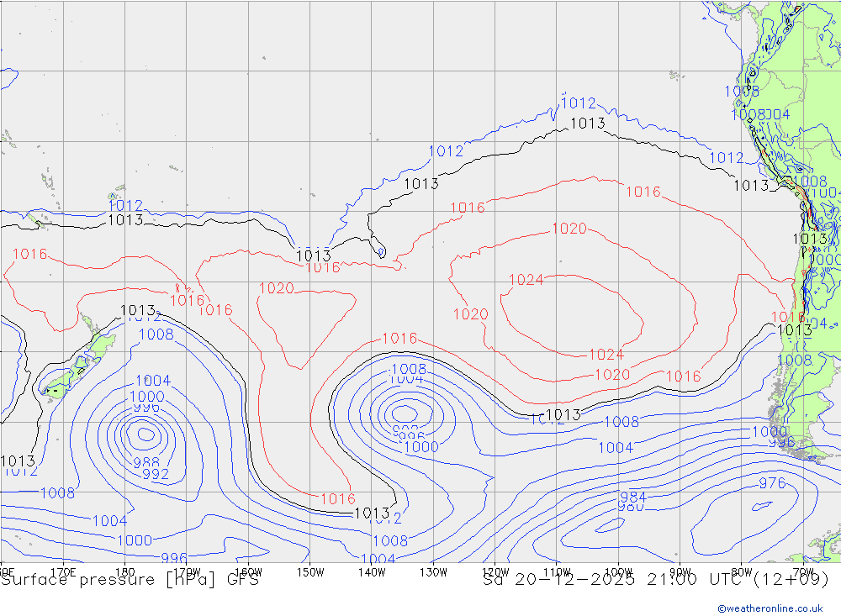Click the 70W longitude axis label
Viewport: 841px width, 616px height.
(803, 572)
